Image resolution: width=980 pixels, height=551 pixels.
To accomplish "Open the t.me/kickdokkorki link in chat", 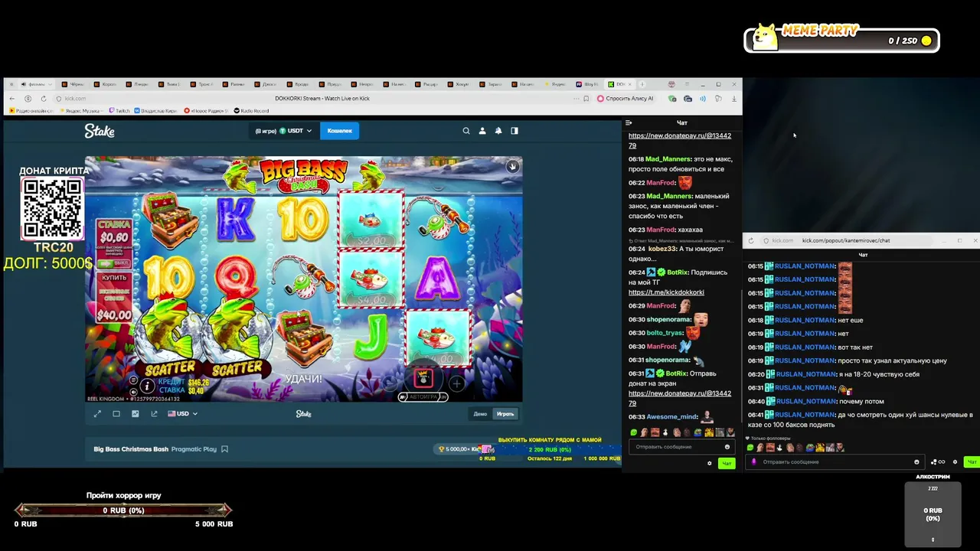I will pos(666,292).
